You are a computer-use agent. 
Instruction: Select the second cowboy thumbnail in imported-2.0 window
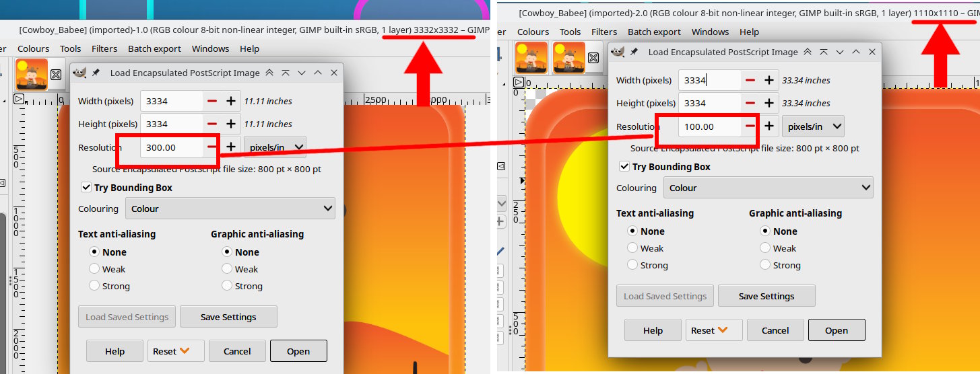pos(568,58)
